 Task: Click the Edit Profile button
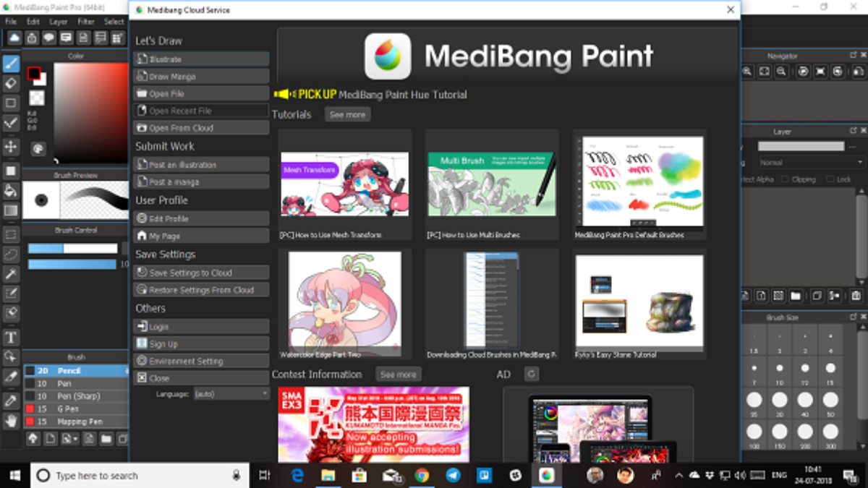click(201, 218)
